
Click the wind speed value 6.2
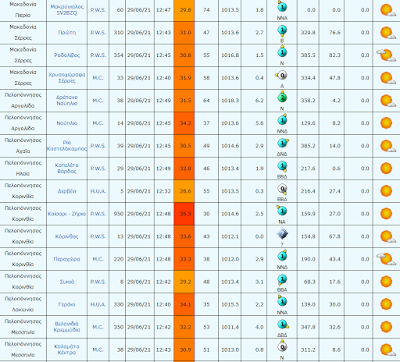click(260, 100)
